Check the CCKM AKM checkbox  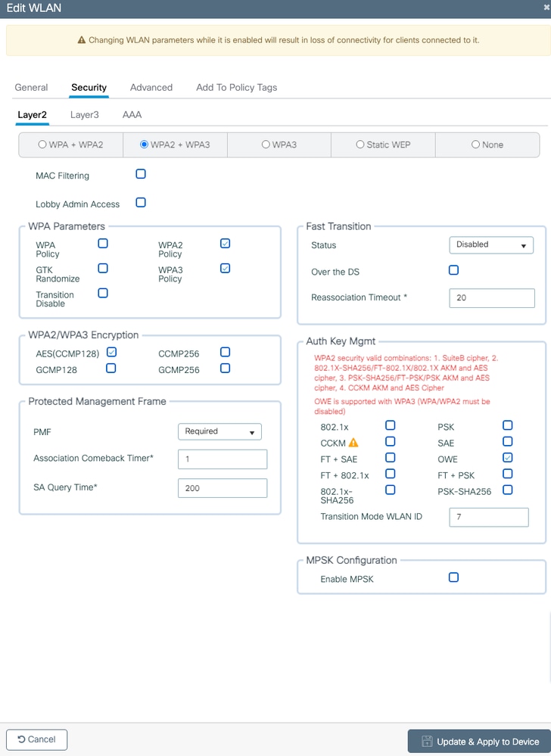tap(391, 441)
